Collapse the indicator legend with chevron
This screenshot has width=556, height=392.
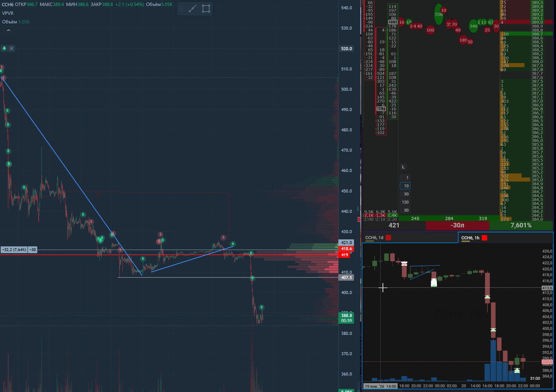point(8,30)
